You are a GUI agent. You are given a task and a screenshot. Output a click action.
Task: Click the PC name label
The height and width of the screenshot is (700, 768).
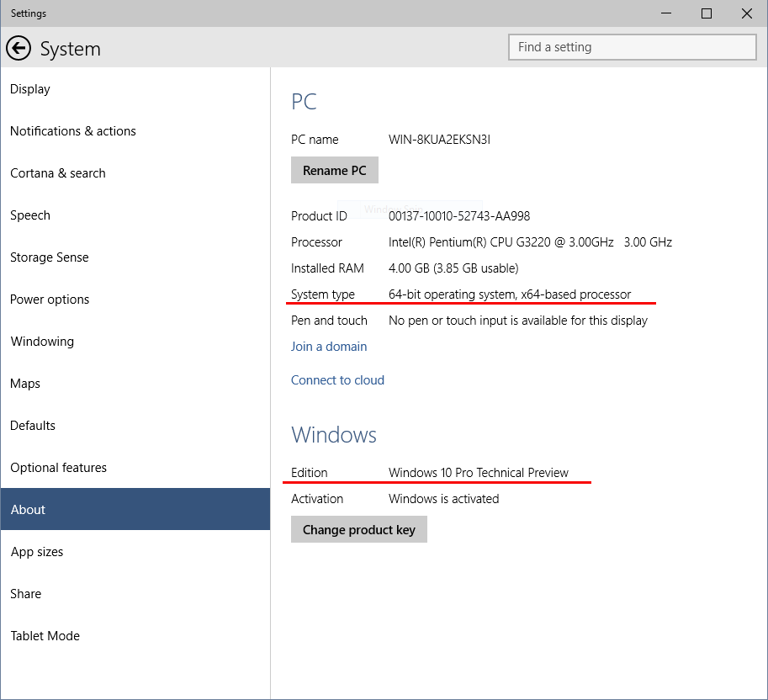(315, 140)
